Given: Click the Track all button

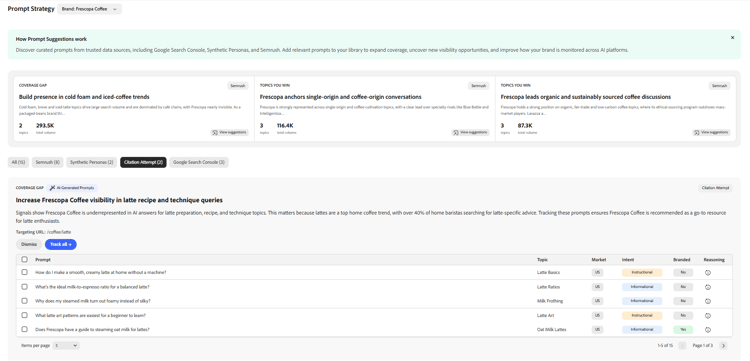Looking at the screenshot, I should [61, 244].
